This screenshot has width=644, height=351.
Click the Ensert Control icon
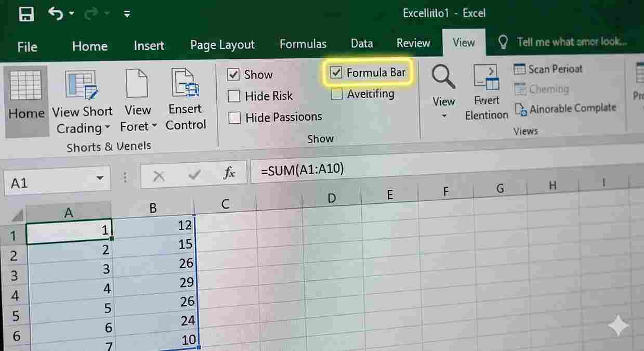click(x=186, y=83)
